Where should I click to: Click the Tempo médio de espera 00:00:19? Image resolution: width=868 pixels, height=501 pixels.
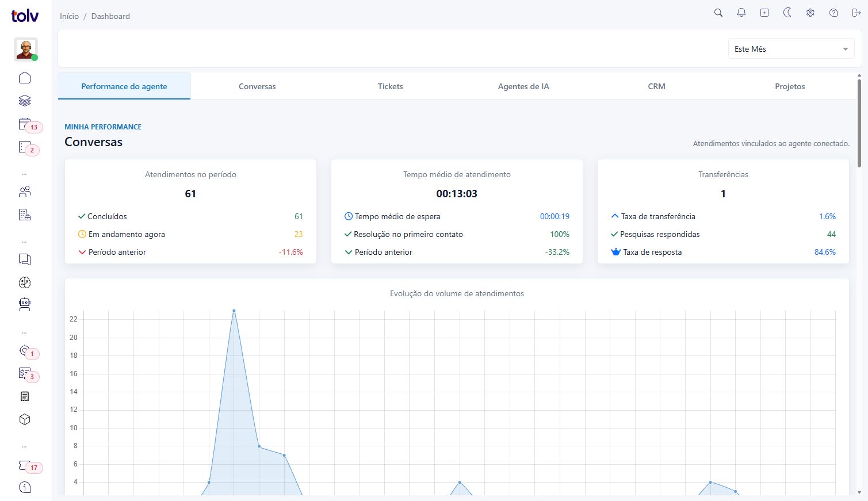click(555, 216)
